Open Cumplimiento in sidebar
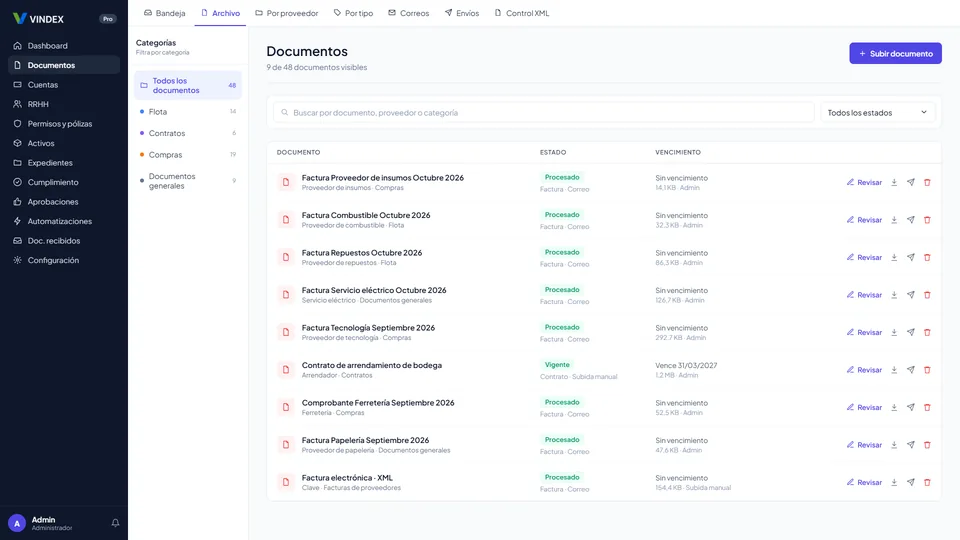Image resolution: width=960 pixels, height=540 pixels. 64,182
